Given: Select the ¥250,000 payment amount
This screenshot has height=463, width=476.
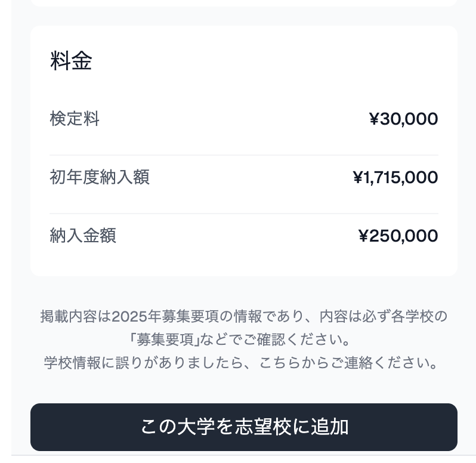Looking at the screenshot, I should point(398,236).
